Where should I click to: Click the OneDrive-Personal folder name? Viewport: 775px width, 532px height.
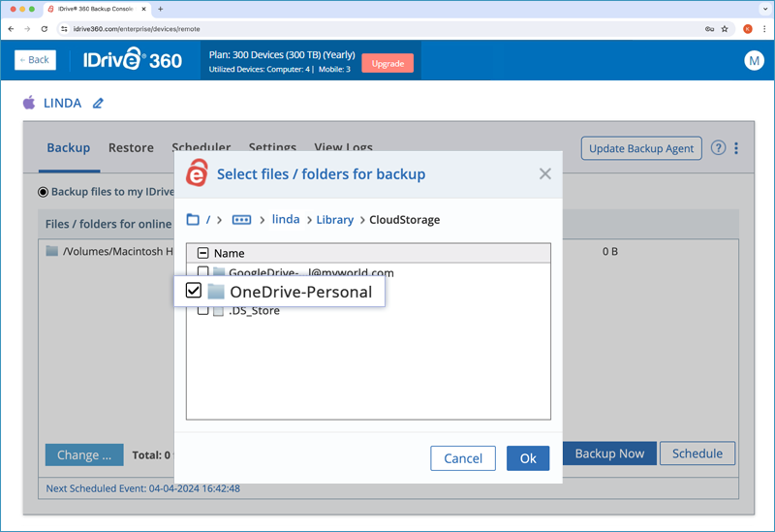click(x=301, y=292)
